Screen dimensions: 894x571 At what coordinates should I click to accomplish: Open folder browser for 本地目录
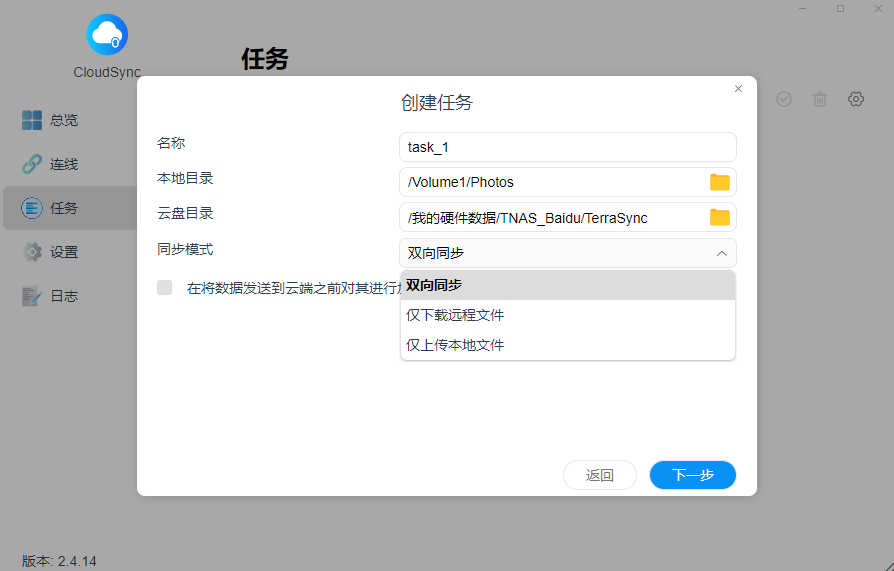point(719,182)
